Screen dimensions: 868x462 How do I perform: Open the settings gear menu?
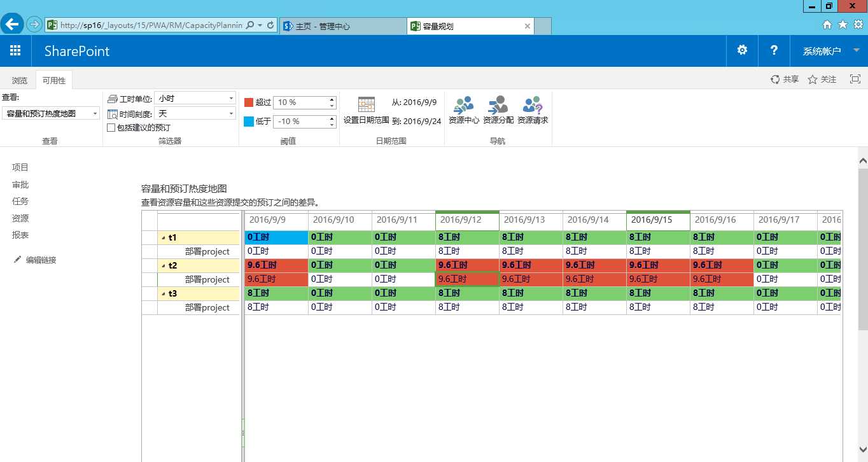click(x=742, y=50)
